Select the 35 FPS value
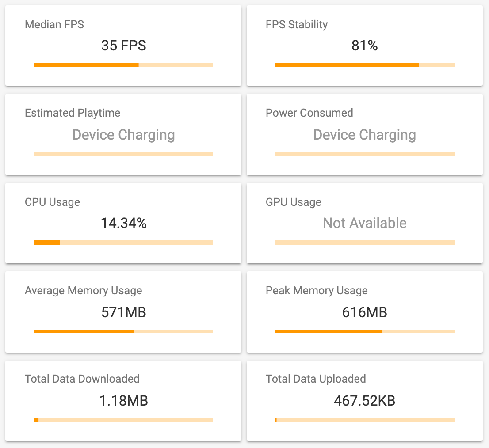 [123, 46]
